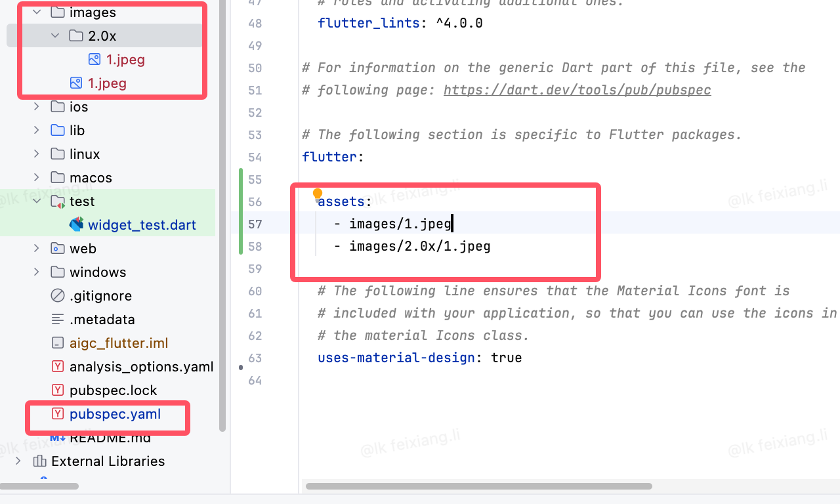Click the pubspec.lock file icon
The width and height of the screenshot is (840, 504).
coord(58,390)
